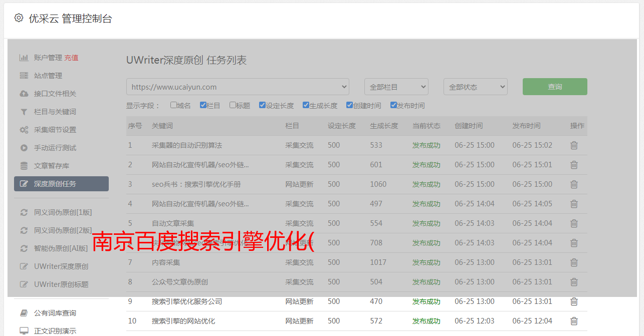Go to 文章暂存库 sidebar item
The width and height of the screenshot is (644, 336).
pos(51,166)
